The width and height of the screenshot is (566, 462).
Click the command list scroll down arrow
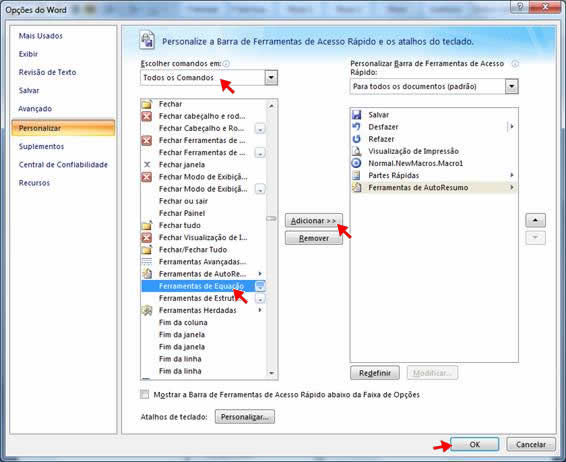coord(271,373)
